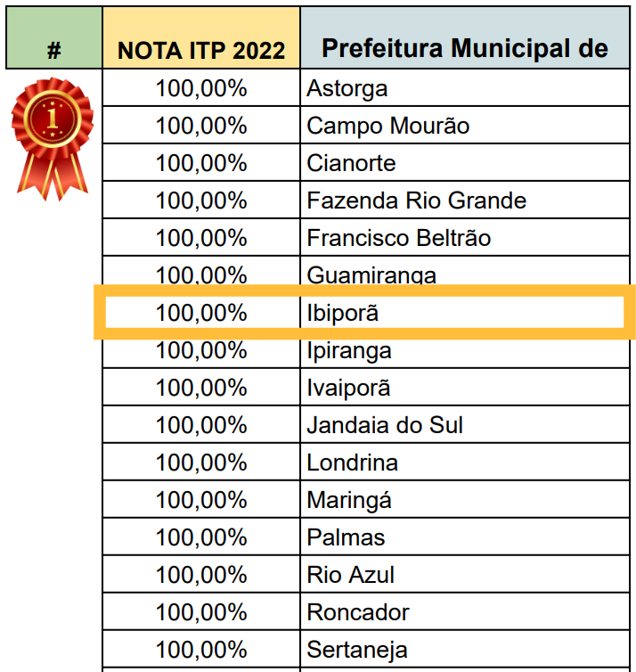
Task: Select the Jandaia do Sul cell
Action: point(465,425)
